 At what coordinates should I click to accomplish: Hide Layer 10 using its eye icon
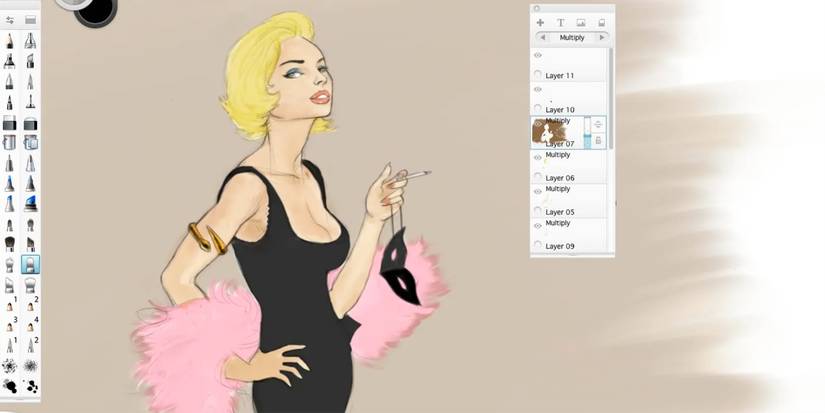click(x=538, y=89)
